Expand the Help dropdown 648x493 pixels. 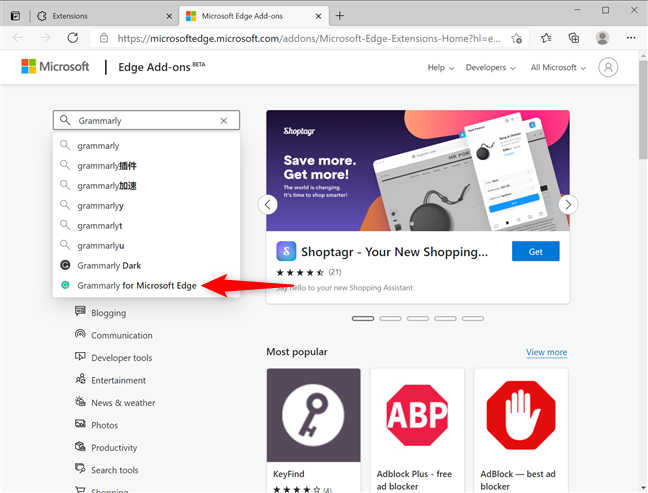(x=441, y=67)
